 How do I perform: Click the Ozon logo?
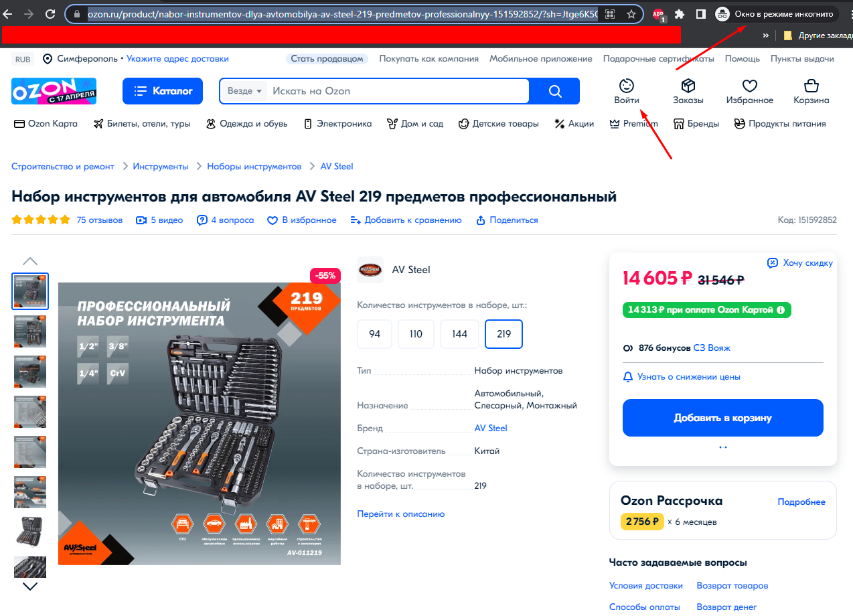(54, 91)
